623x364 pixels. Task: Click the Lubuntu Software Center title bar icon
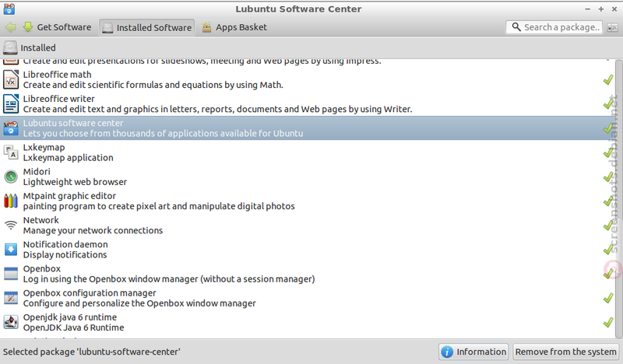(9, 9)
